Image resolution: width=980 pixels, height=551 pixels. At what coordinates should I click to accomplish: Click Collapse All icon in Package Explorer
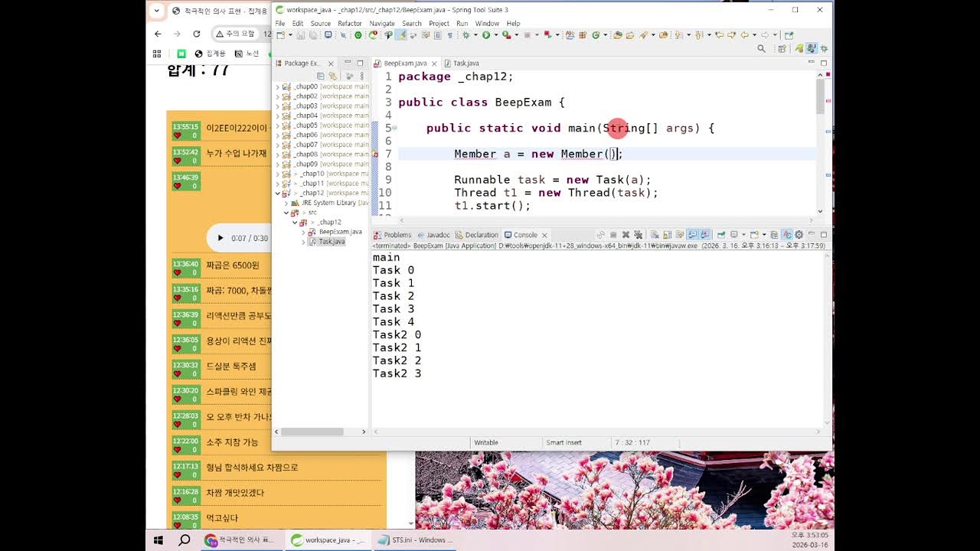[321, 76]
